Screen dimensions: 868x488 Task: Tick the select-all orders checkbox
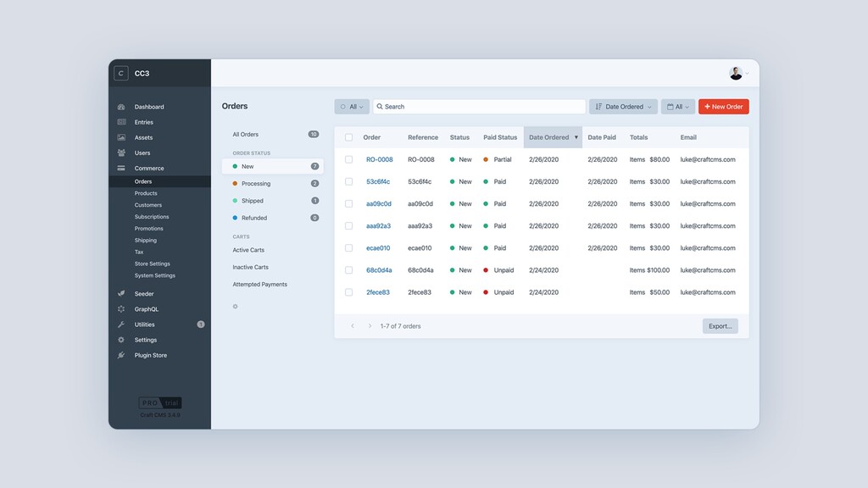coord(348,137)
